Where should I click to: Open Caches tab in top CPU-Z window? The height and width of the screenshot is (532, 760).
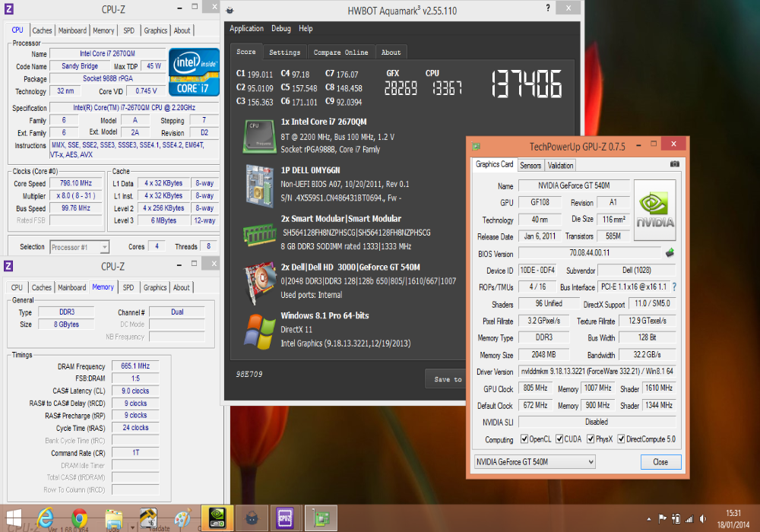coord(42,30)
